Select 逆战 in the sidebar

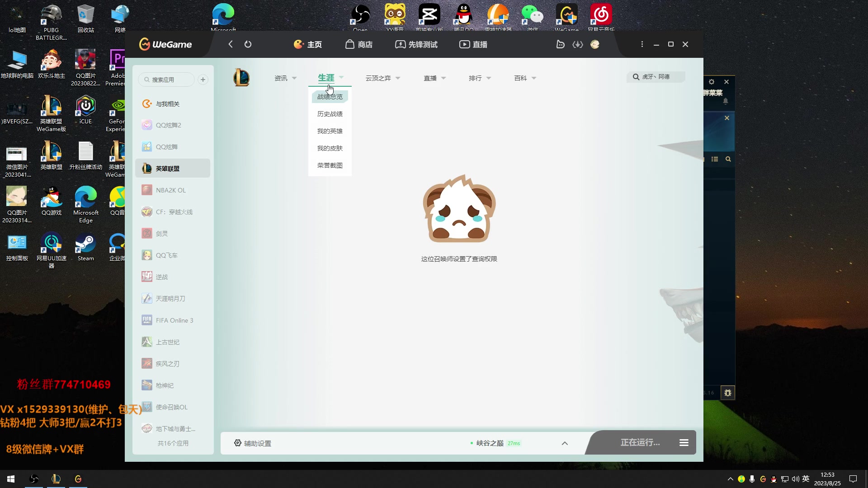(173, 277)
